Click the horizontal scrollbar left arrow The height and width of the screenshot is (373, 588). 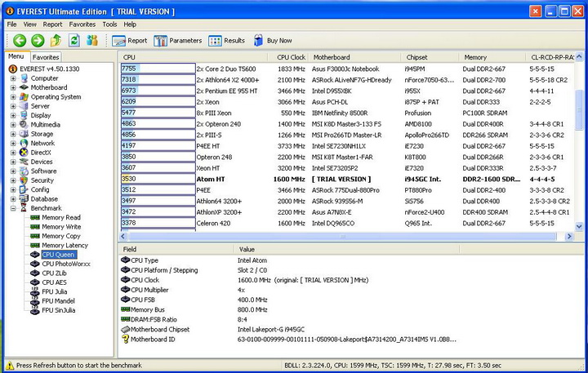point(123,236)
